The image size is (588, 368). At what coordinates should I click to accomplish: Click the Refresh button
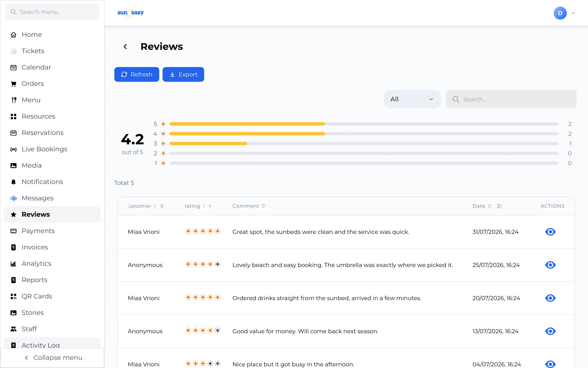137,74
